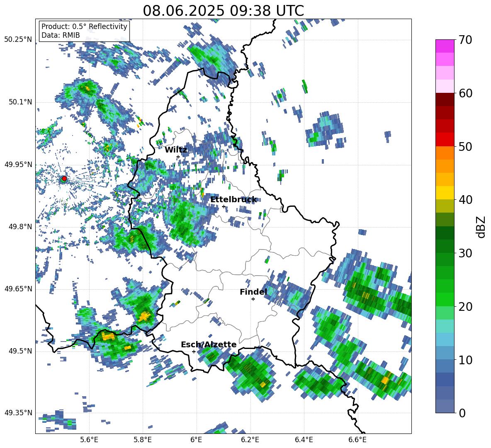491x448 pixels.
Task: Click the 49.5°N latitude label
Action: tap(21, 351)
